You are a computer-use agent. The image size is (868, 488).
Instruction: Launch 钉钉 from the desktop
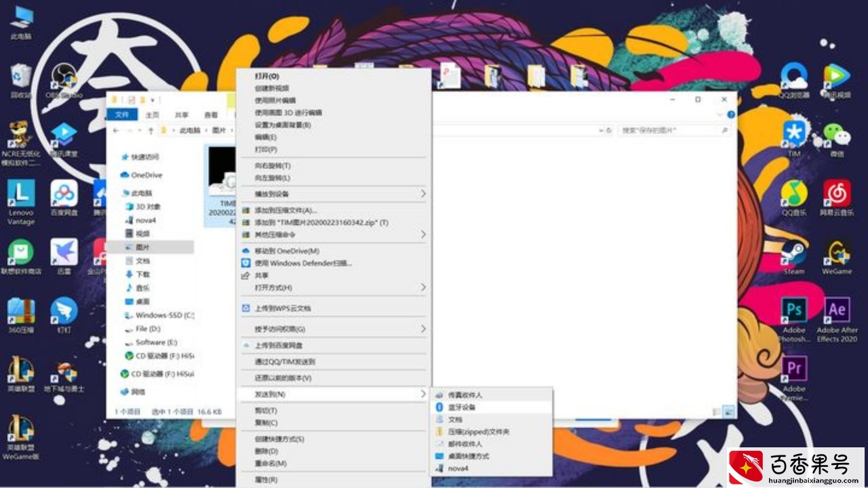[x=64, y=315]
